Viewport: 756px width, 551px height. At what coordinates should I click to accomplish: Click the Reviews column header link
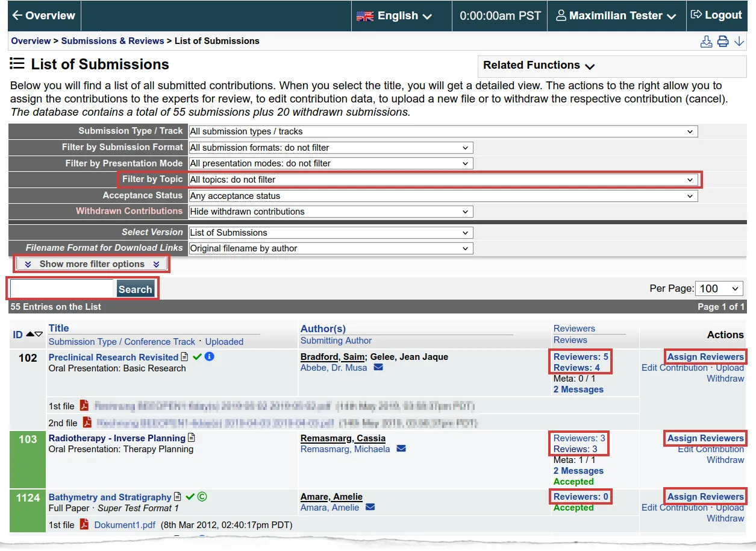570,340
